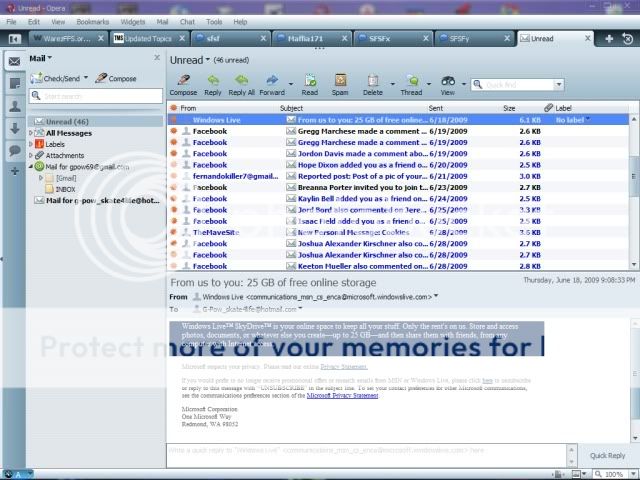Toggle the panel sidebar button left of tabs
Viewport: 640px width, 480px height.
point(15,39)
